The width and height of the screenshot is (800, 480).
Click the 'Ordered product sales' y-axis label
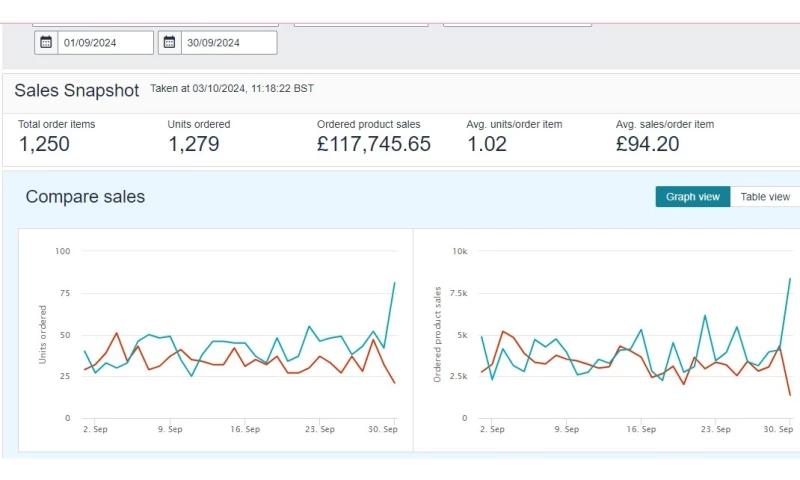click(x=437, y=334)
